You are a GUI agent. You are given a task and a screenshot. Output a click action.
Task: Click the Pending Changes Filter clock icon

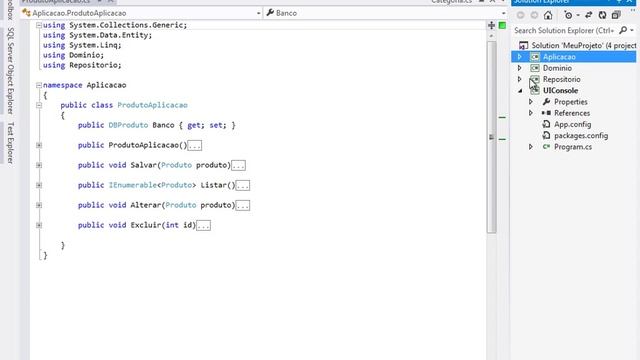pyautogui.click(x=568, y=16)
